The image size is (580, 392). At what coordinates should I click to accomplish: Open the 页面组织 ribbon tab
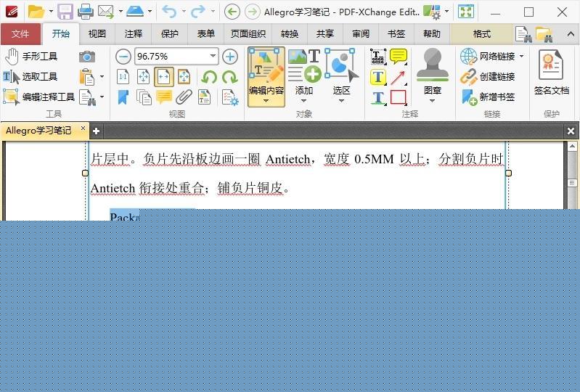pyautogui.click(x=248, y=34)
